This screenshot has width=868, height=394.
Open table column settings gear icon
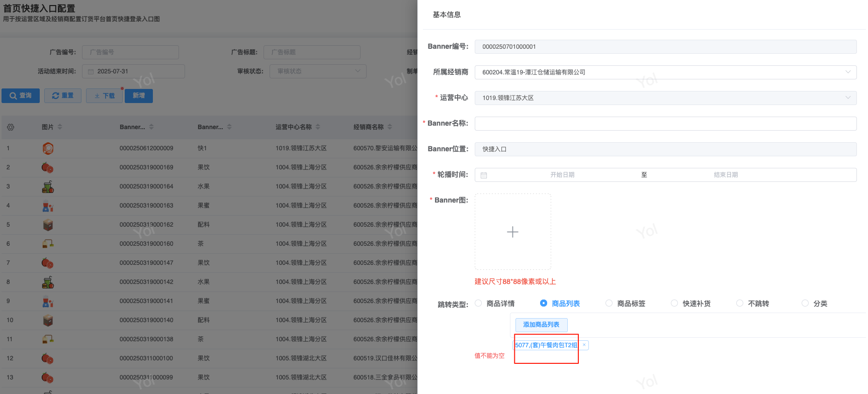11,127
